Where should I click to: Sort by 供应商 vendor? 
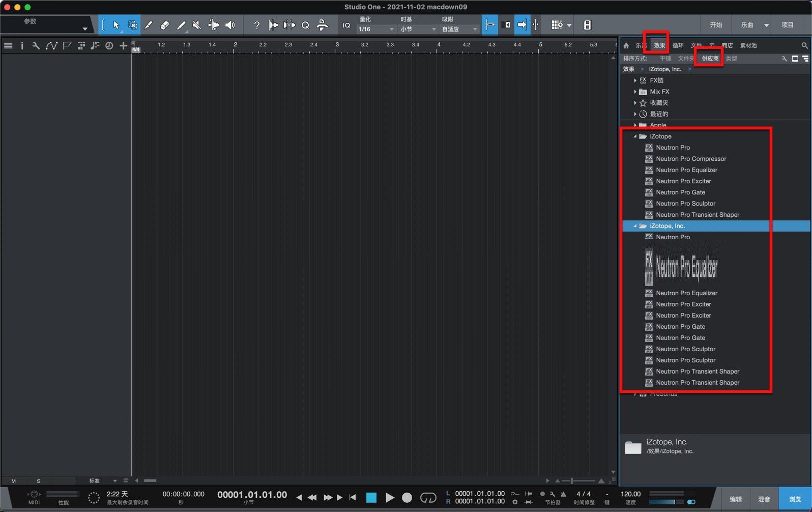(710, 59)
